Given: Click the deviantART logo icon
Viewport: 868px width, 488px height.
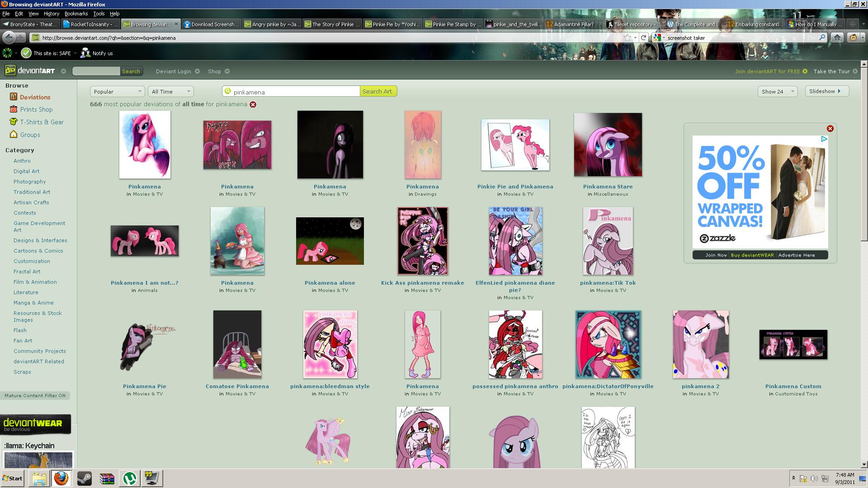Looking at the screenshot, I should tap(10, 70).
